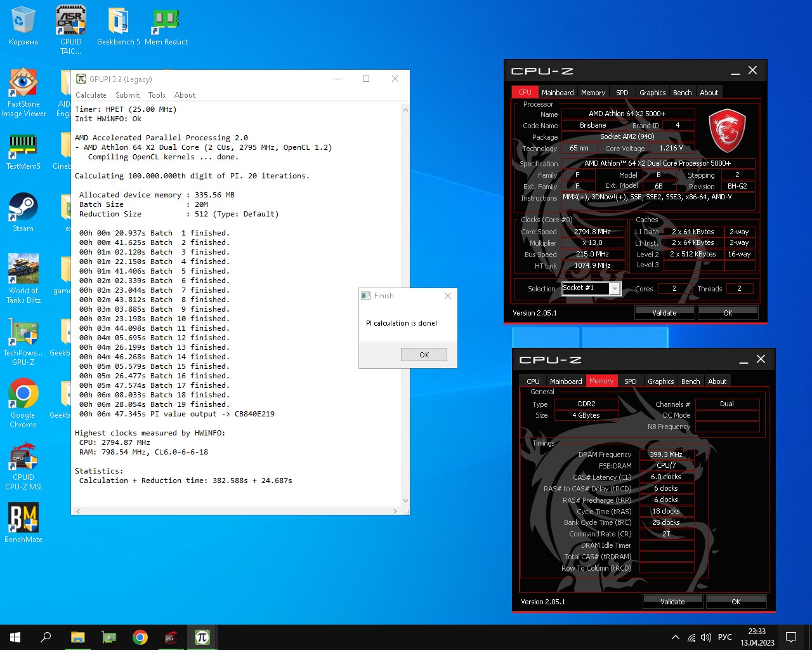Open Submit menu in GPUPI
Image resolution: width=812 pixels, height=650 pixels.
coord(128,95)
